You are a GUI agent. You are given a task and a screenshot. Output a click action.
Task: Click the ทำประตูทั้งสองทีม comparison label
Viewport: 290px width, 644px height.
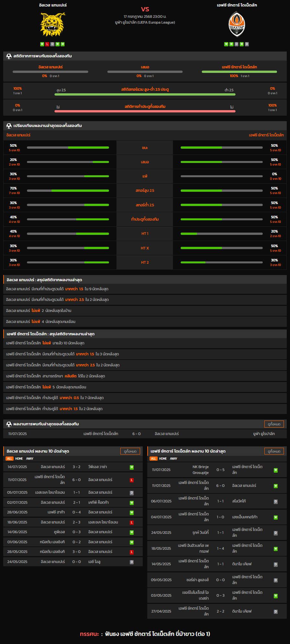pyautogui.click(x=145, y=219)
